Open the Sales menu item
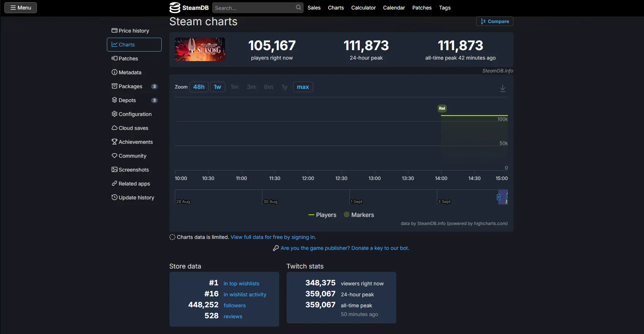The height and width of the screenshot is (334, 644). [314, 8]
